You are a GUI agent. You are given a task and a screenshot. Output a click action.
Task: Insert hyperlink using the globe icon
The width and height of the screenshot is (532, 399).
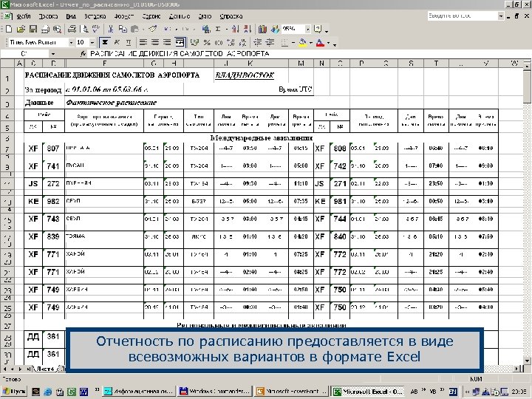(205, 29)
